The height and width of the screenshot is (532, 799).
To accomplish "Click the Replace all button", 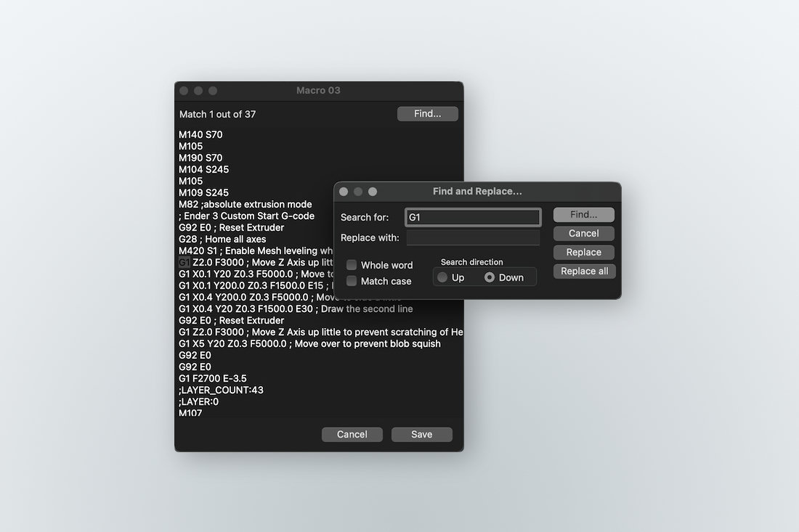I will point(584,271).
